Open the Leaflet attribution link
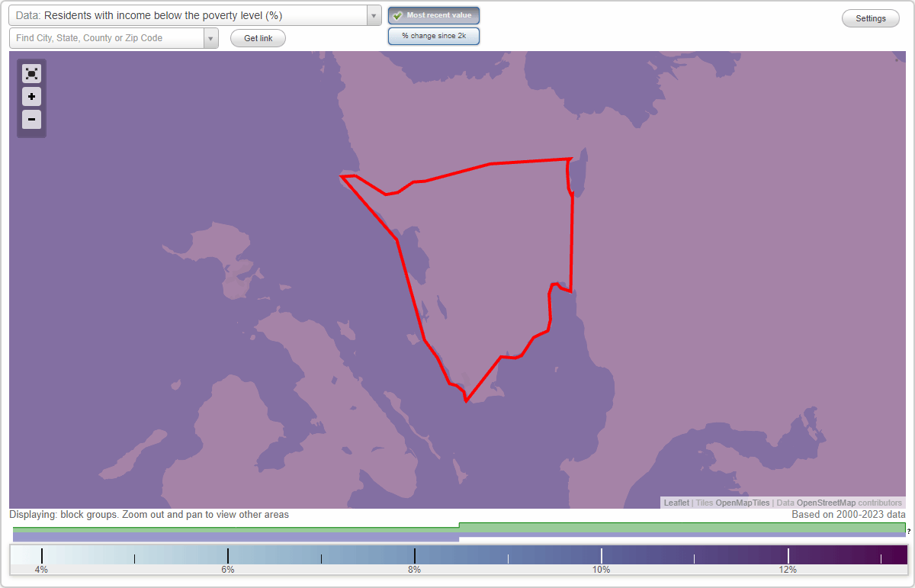 click(676, 503)
